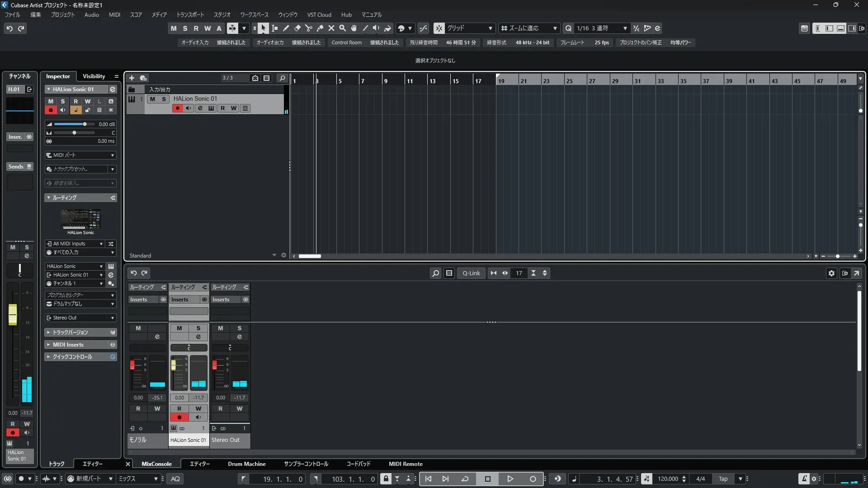Click the tempo value 120.000 field
868x488 pixels.
(668, 479)
